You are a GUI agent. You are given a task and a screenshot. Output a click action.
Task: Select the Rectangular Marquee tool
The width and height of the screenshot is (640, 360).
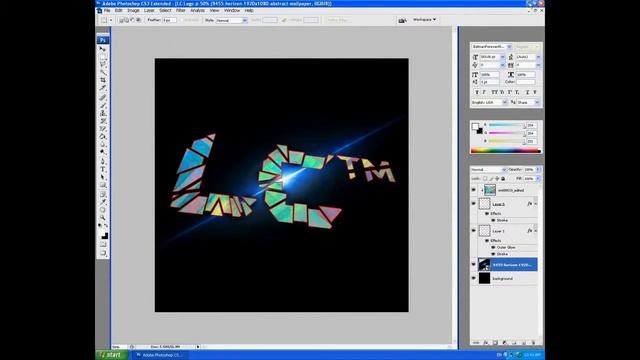(103, 57)
